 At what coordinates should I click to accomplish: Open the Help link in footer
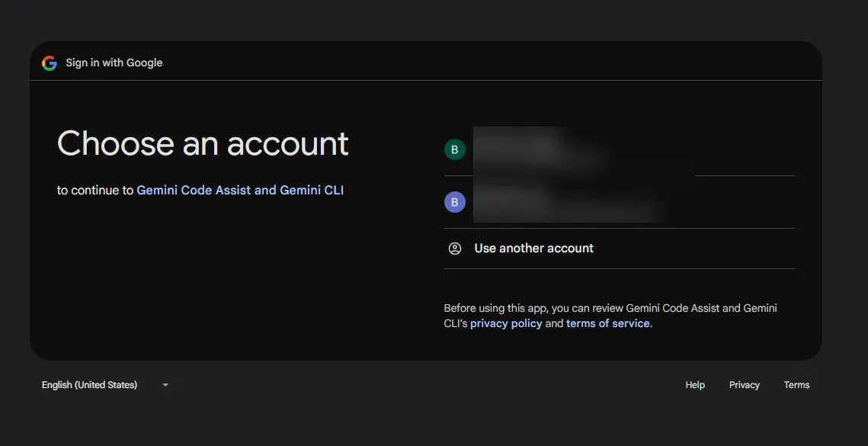[x=695, y=385]
